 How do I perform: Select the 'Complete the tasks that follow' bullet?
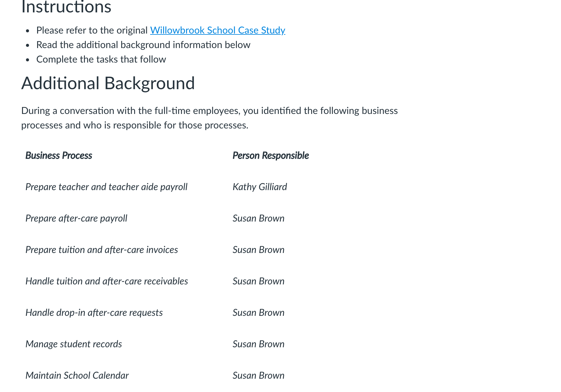tap(101, 59)
